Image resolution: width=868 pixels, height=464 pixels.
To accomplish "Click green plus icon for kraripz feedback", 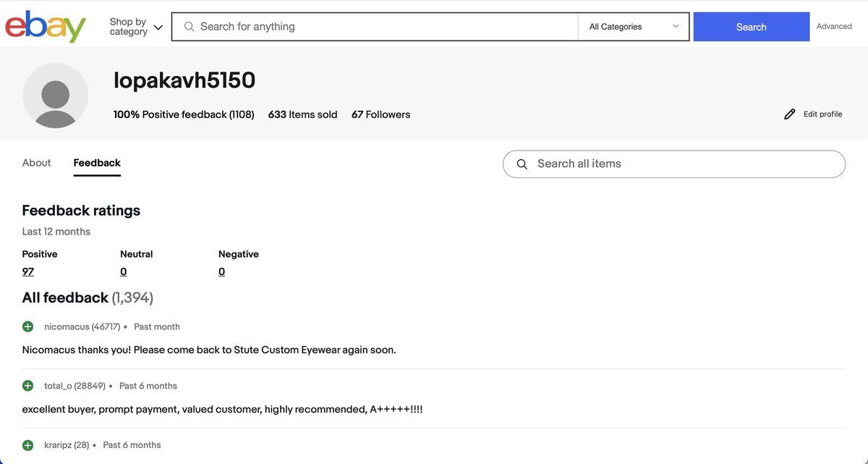I will pos(28,445).
